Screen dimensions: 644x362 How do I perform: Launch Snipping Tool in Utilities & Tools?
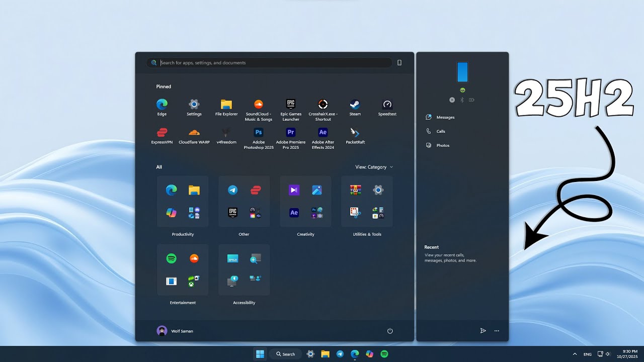tap(356, 213)
